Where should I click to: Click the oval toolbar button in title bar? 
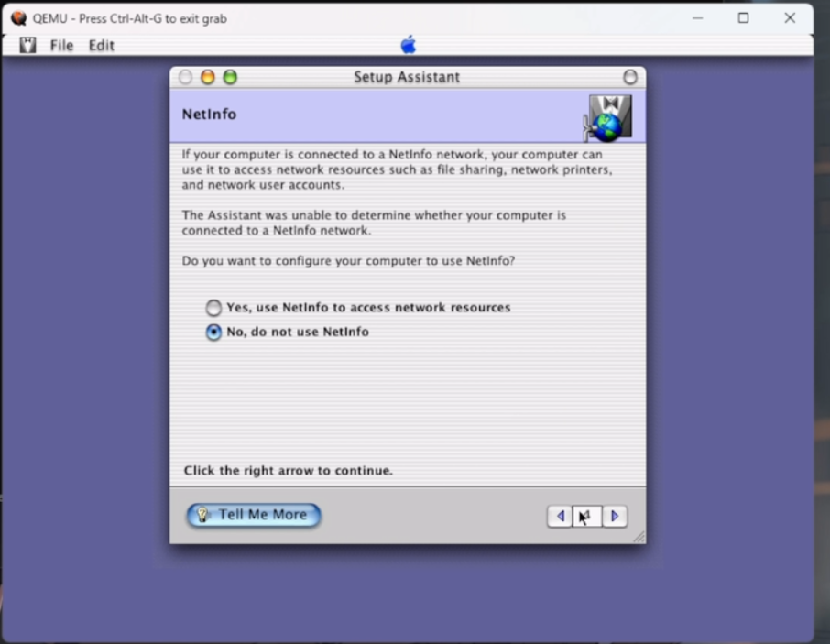(629, 78)
